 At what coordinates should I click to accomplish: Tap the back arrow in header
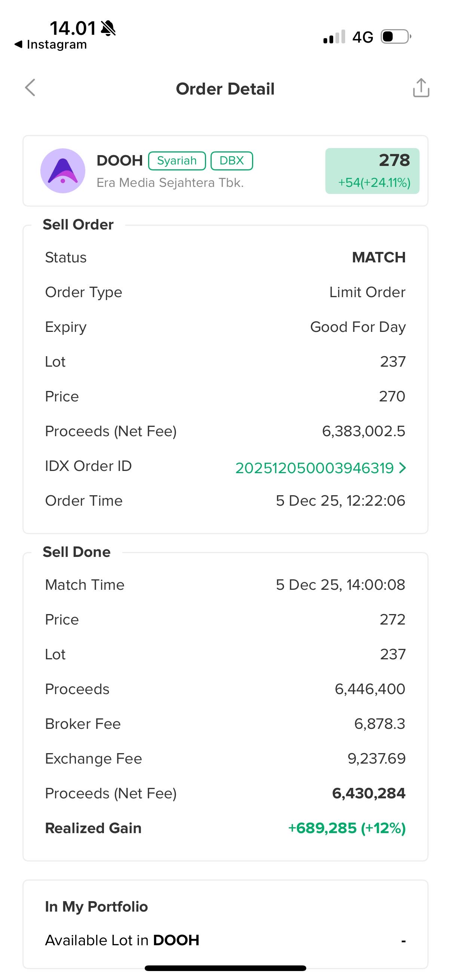click(30, 88)
